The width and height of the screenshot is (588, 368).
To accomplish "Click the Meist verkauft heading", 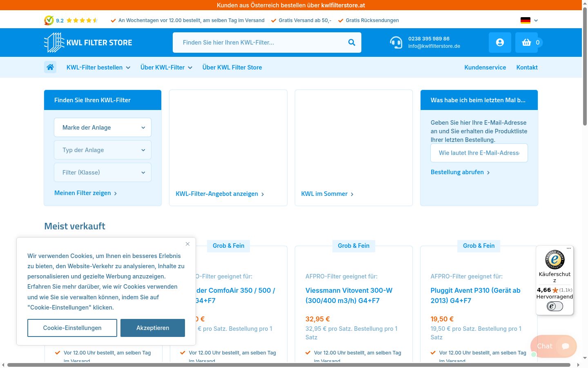I will (x=75, y=226).
